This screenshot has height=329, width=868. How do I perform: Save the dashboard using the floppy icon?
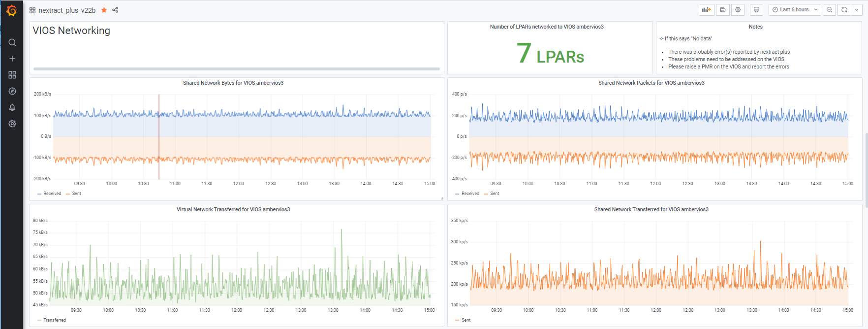coord(723,10)
